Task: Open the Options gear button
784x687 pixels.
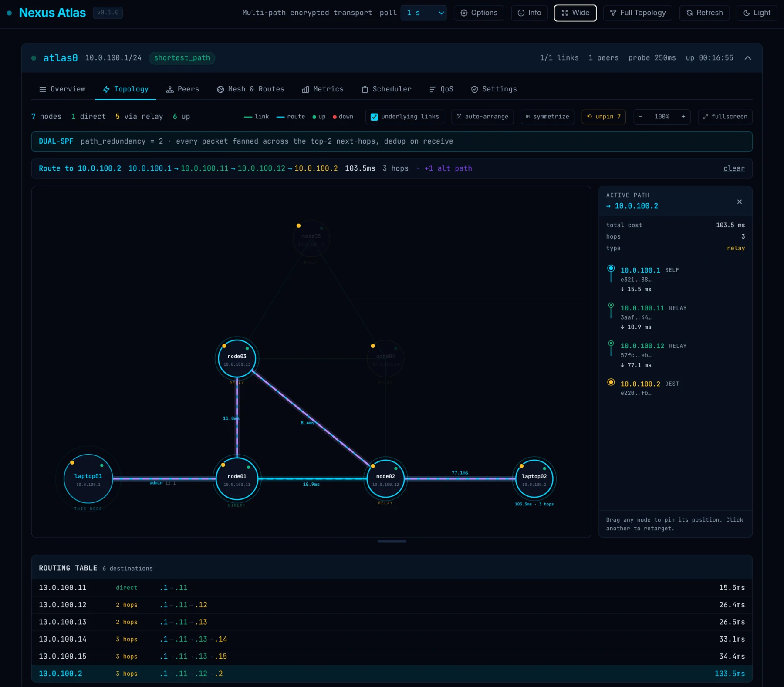Action: 479,13
